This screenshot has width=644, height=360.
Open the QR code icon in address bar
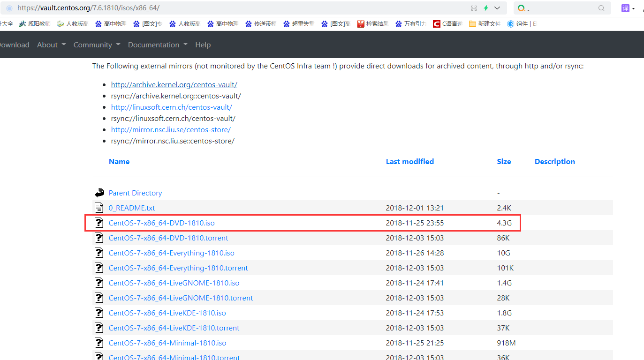point(474,8)
